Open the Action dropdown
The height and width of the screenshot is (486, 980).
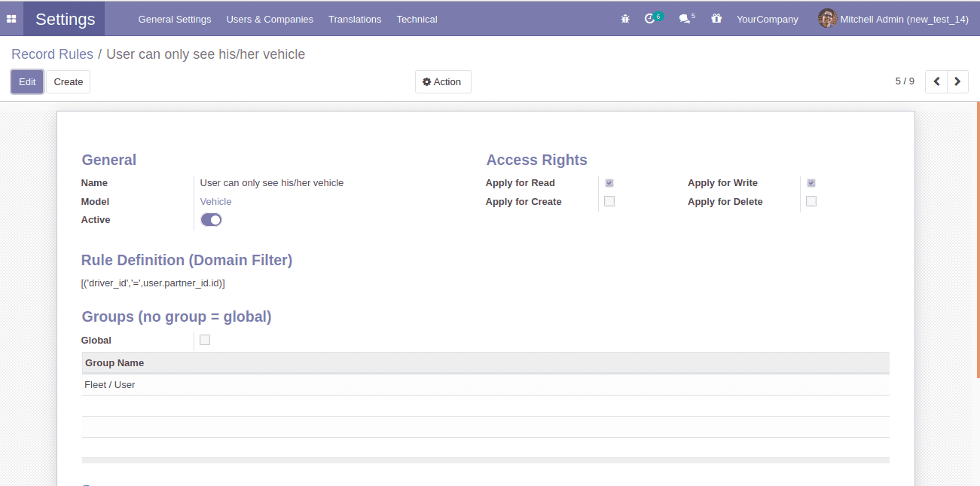[x=443, y=81]
